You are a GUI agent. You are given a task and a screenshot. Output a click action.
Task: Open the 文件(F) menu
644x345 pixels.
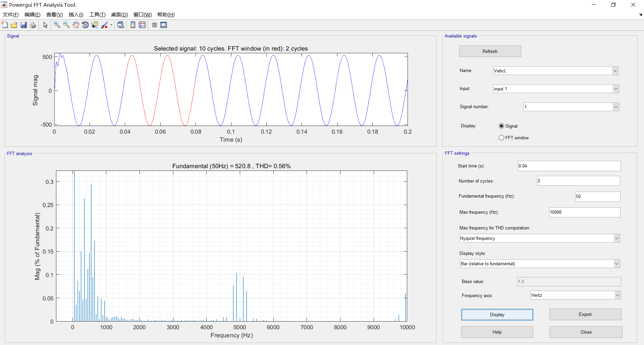(11, 15)
